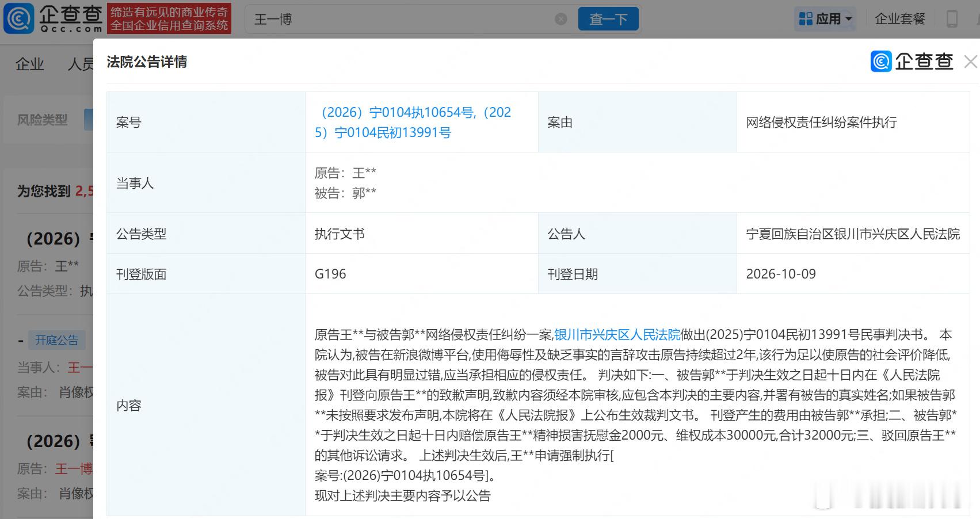980x519 pixels.
Task: Click the 公告类型 value 执行文书
Action: point(340,234)
